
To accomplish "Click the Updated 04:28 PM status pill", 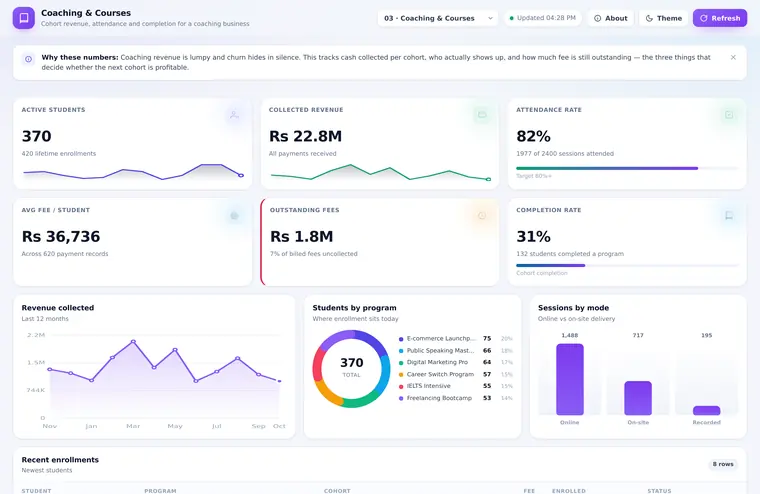I will coord(542,18).
